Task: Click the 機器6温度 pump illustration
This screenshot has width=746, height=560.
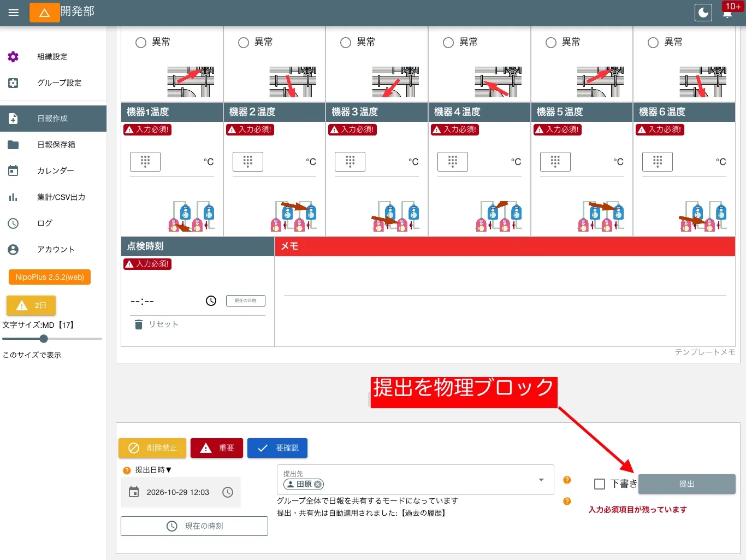Action: [704, 216]
